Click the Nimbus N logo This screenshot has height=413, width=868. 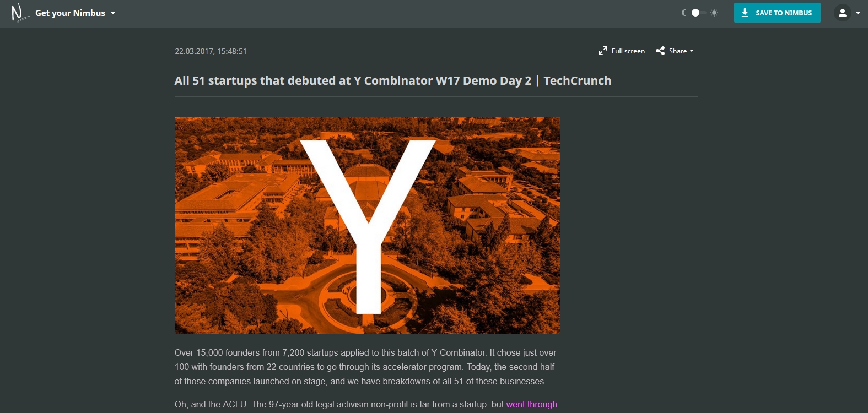[20, 13]
